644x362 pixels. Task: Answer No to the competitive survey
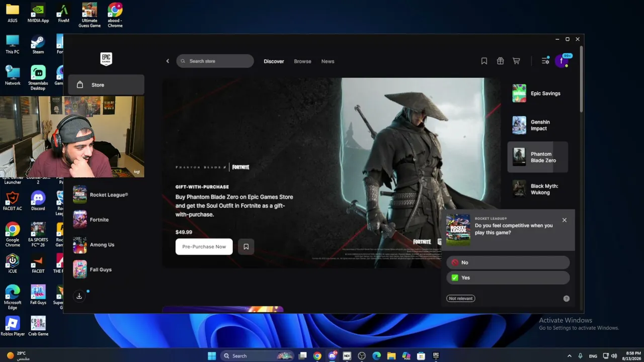[508, 262]
